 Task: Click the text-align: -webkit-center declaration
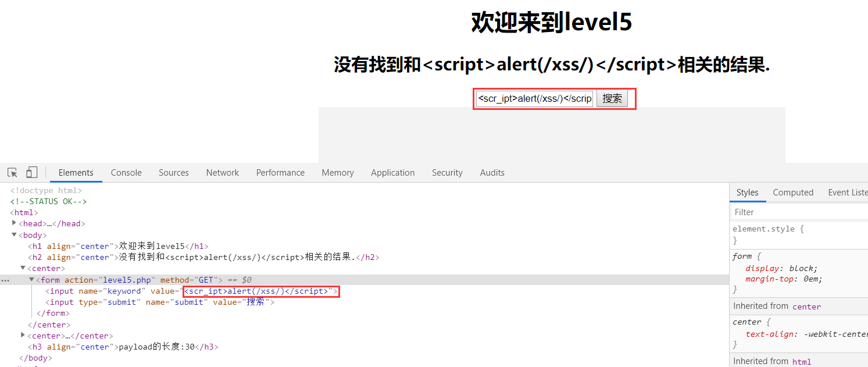(x=807, y=334)
